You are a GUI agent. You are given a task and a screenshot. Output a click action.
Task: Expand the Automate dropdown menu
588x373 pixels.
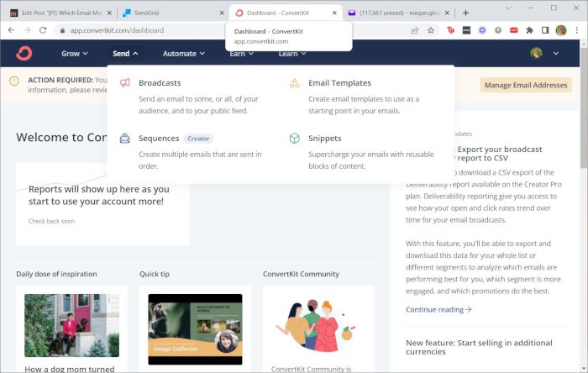(184, 54)
